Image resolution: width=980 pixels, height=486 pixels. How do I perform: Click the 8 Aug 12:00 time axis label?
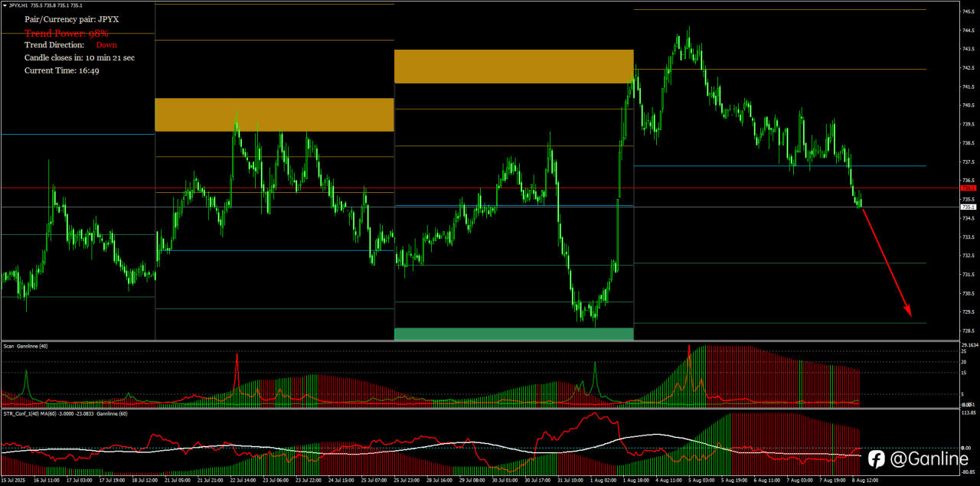[865, 481]
